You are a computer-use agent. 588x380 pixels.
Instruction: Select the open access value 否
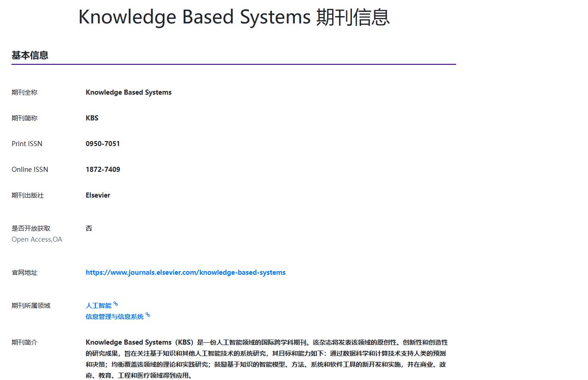tap(89, 228)
